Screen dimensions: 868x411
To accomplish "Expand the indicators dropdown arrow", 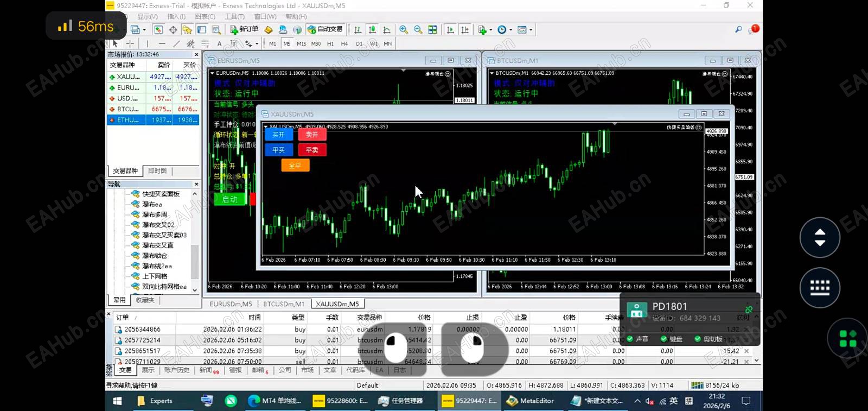I will pyautogui.click(x=490, y=30).
